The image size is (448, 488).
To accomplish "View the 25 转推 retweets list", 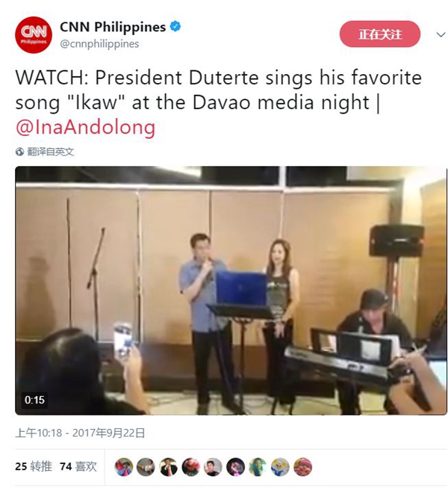I will pyautogui.click(x=34, y=466).
